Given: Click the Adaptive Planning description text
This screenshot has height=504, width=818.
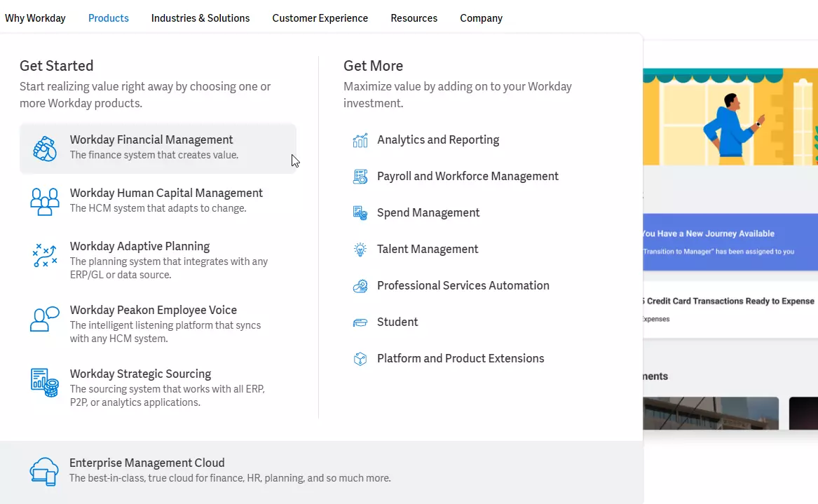Looking at the screenshot, I should coord(169,268).
